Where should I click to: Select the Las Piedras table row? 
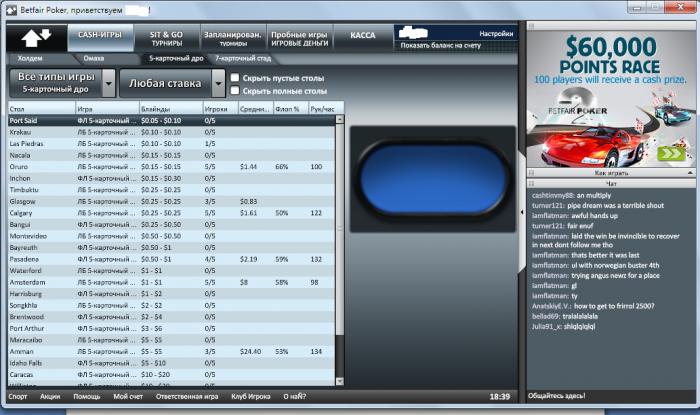(171, 144)
